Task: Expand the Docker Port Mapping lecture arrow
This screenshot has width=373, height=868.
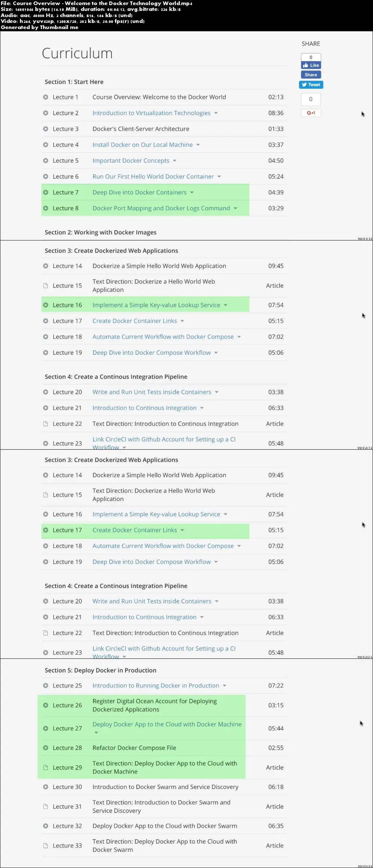Action: pos(235,208)
